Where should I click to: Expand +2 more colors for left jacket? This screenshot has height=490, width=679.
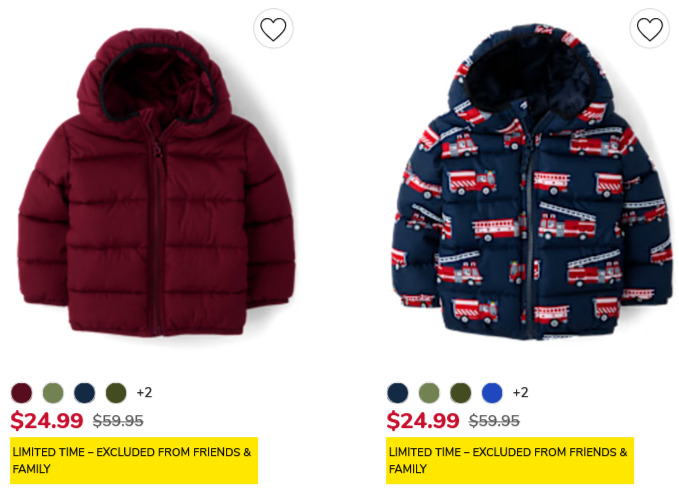click(144, 393)
